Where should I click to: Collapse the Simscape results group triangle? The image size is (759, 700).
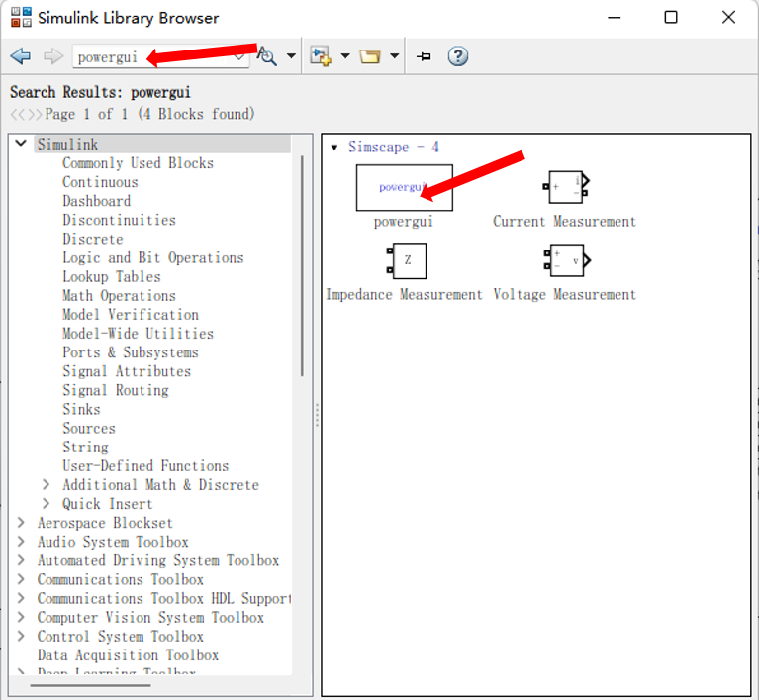(x=334, y=148)
